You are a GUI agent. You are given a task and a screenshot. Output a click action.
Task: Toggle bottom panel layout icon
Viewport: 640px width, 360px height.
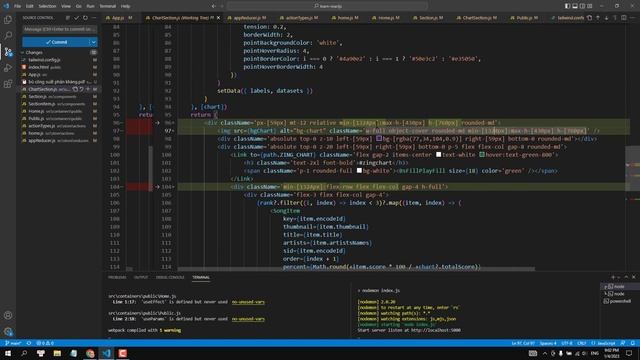pyautogui.click(x=575, y=6)
